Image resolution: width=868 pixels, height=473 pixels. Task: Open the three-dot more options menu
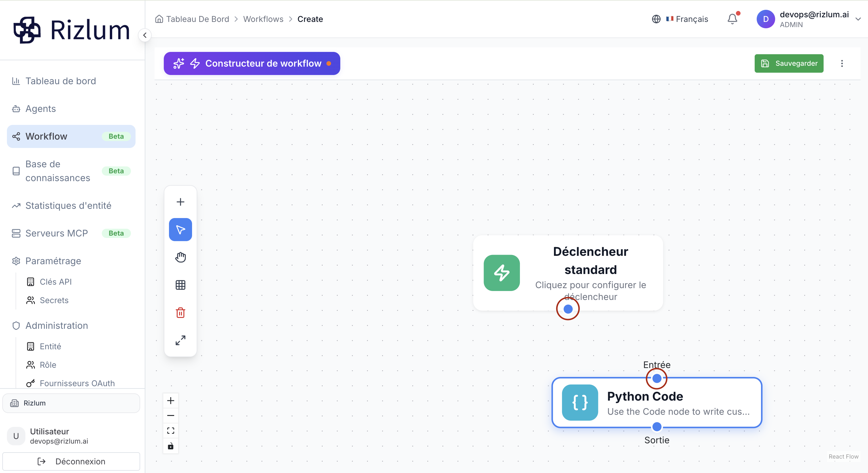pyautogui.click(x=842, y=63)
